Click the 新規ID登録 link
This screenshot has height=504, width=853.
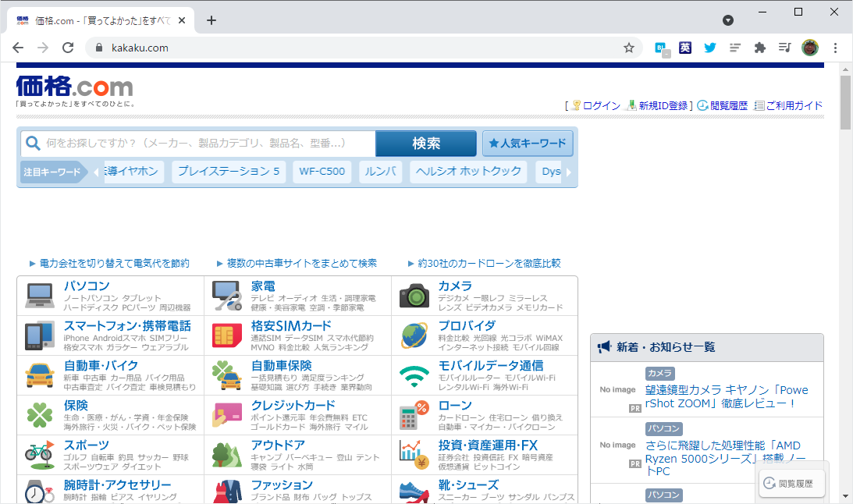(663, 105)
